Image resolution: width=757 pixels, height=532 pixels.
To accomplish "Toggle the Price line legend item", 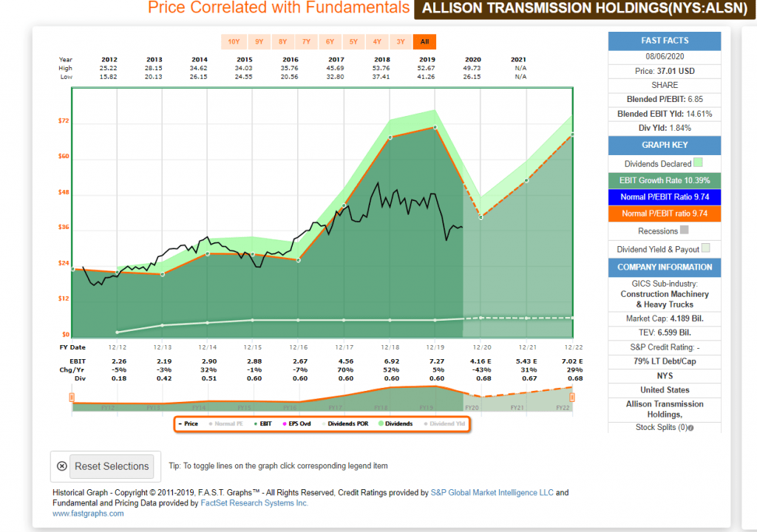I will pyautogui.click(x=188, y=424).
